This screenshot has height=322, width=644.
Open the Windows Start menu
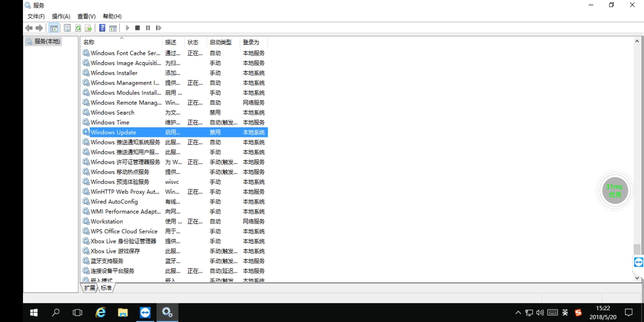pyautogui.click(x=34, y=312)
